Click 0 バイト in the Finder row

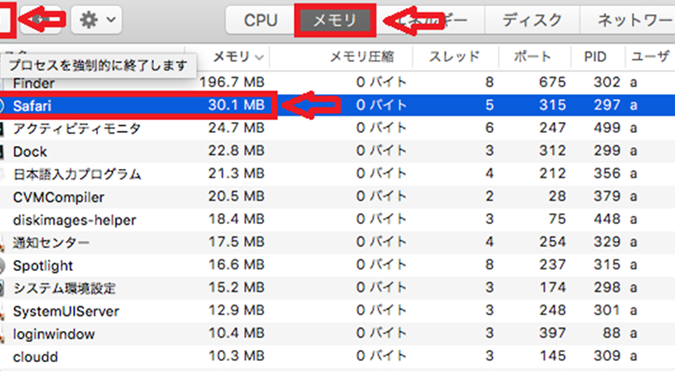click(381, 82)
